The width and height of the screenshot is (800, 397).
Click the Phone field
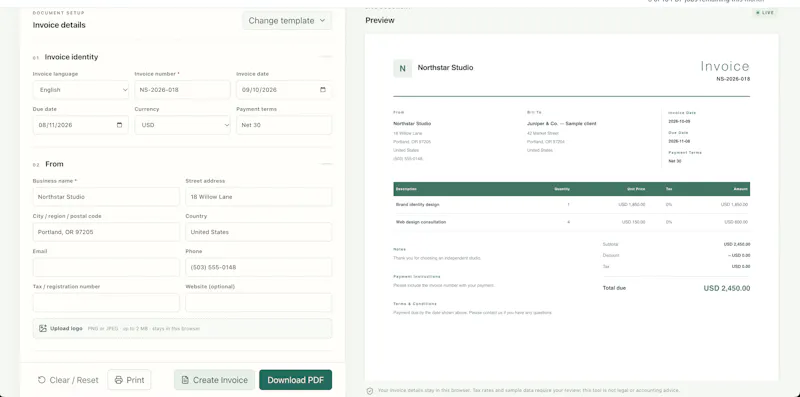point(259,267)
